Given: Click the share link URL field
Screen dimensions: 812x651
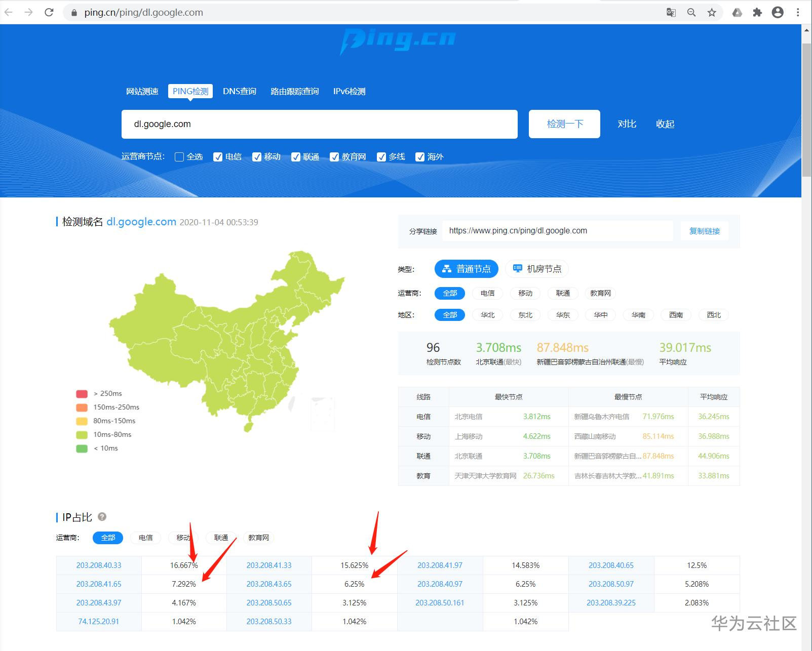Looking at the screenshot, I should click(558, 231).
